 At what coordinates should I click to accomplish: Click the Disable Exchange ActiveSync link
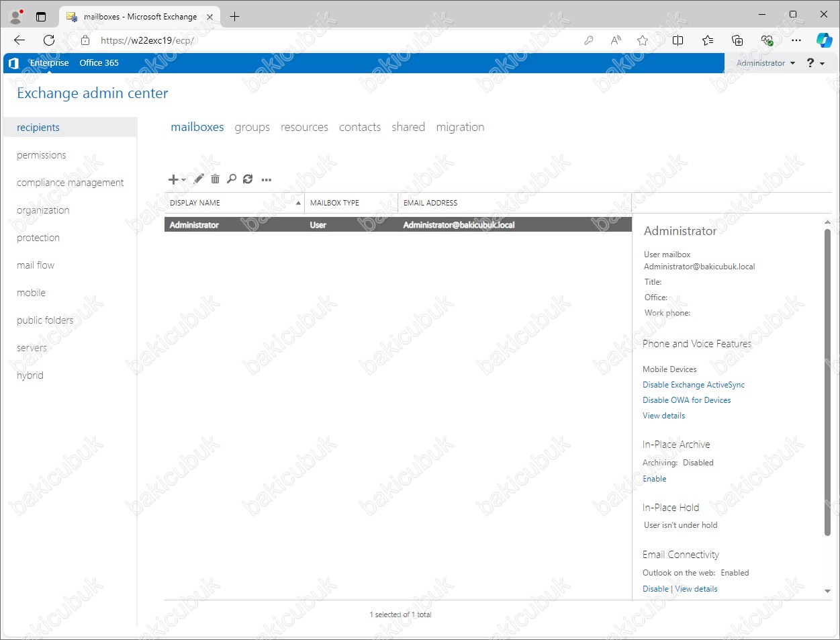coord(693,385)
